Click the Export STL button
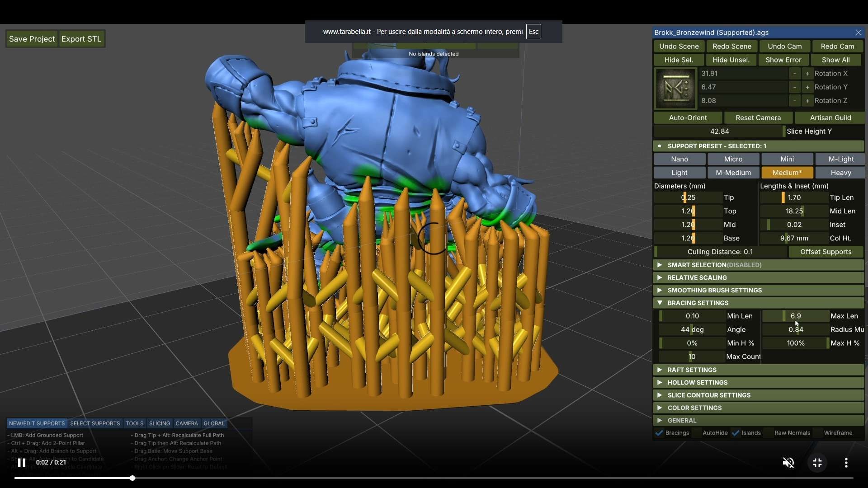 click(81, 39)
